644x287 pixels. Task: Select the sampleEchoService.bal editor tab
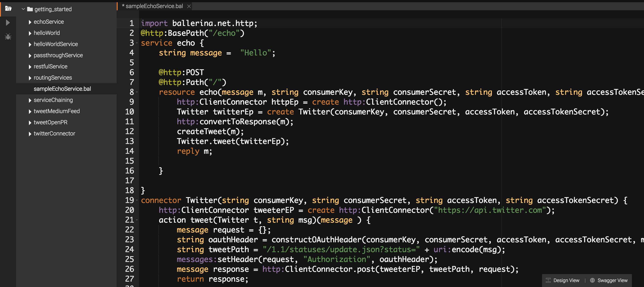coord(154,6)
